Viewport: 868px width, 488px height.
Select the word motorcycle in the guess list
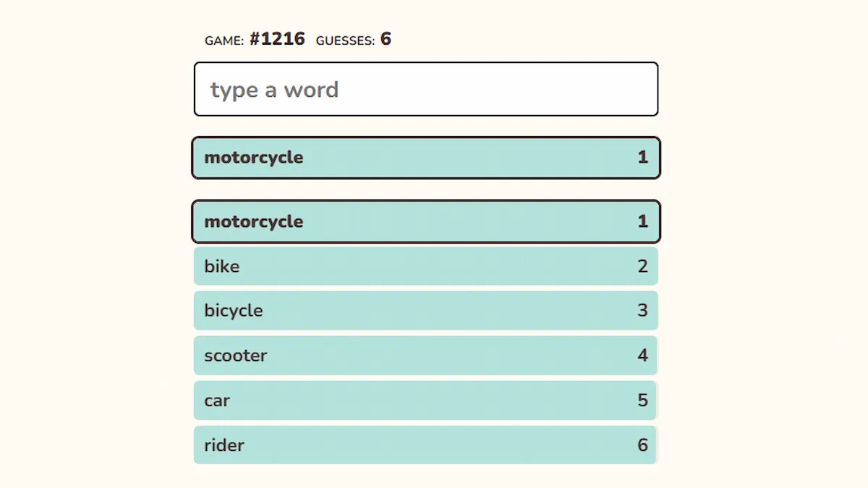click(253, 222)
